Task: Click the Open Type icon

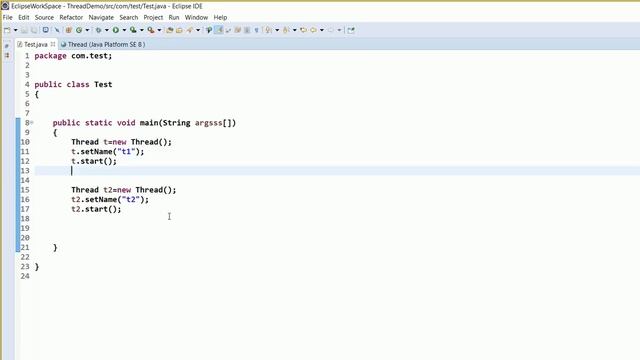Action: [170, 30]
